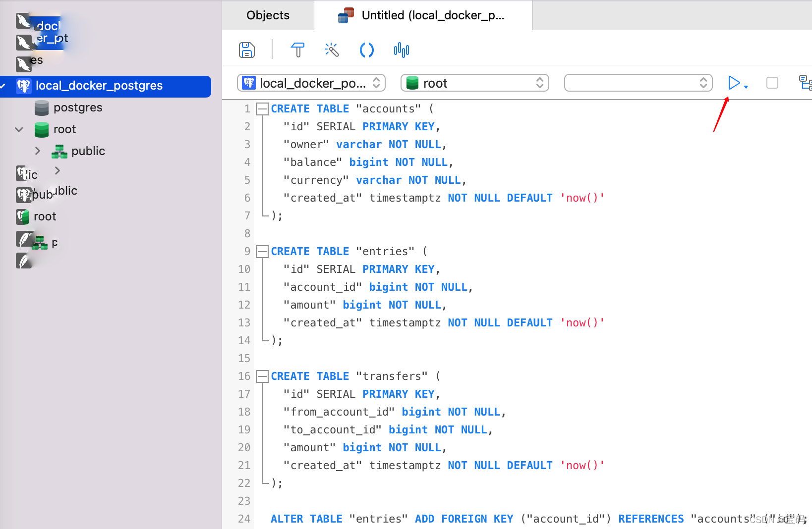Open the chart view with the bar graph icon

(x=401, y=50)
